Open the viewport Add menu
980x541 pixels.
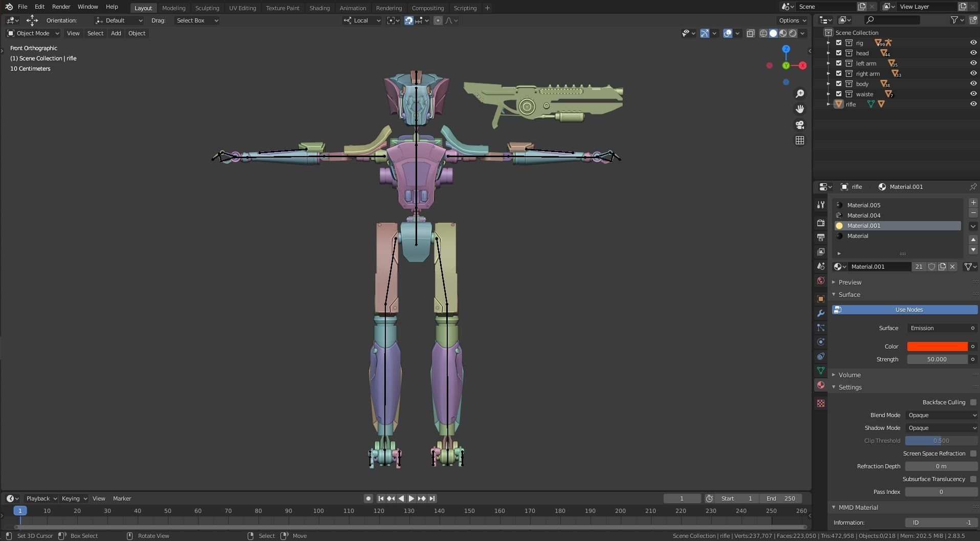[x=116, y=33]
